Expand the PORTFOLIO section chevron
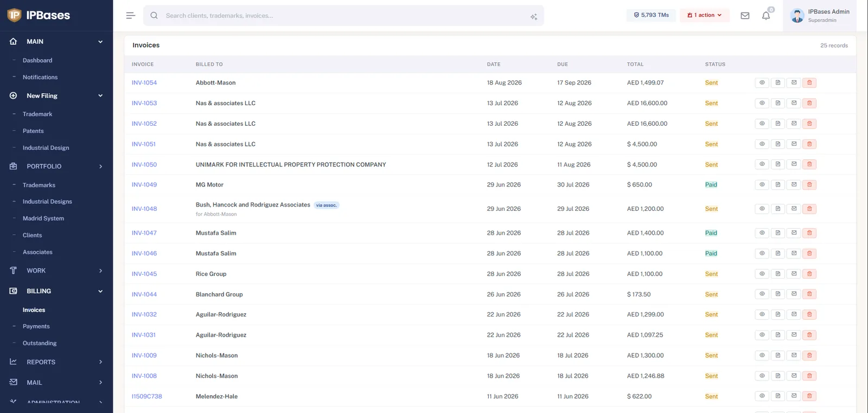The width and height of the screenshot is (868, 413). tap(100, 166)
